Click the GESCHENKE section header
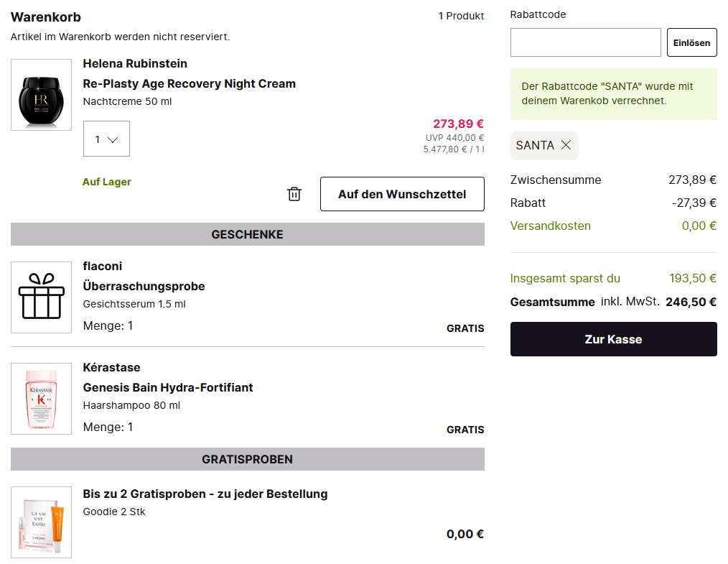Screen dimensions: 728x564 247,234
